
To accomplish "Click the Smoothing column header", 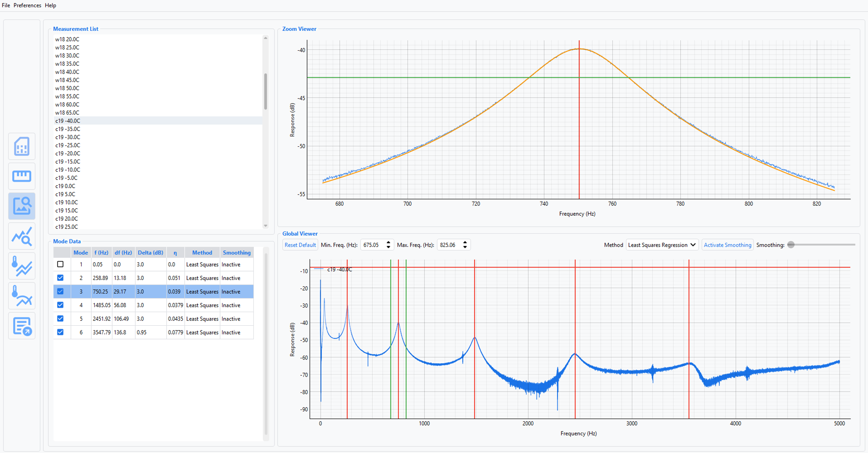I will (237, 253).
